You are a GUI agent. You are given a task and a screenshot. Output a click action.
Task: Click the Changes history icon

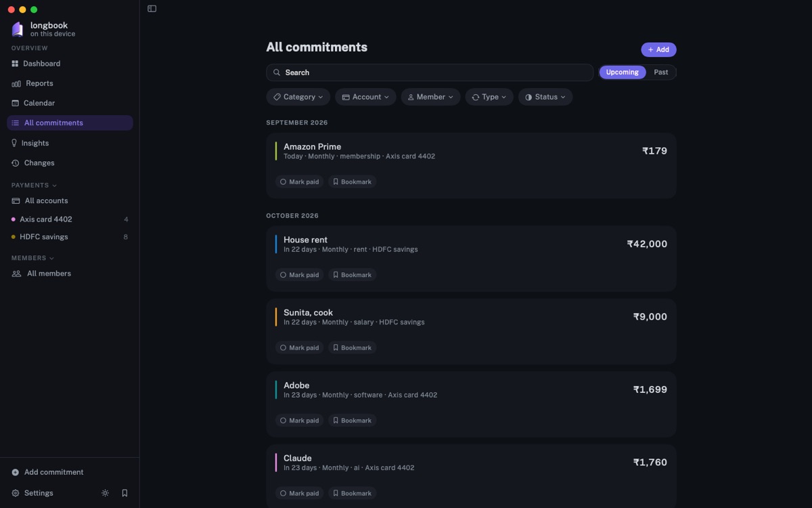[15, 163]
